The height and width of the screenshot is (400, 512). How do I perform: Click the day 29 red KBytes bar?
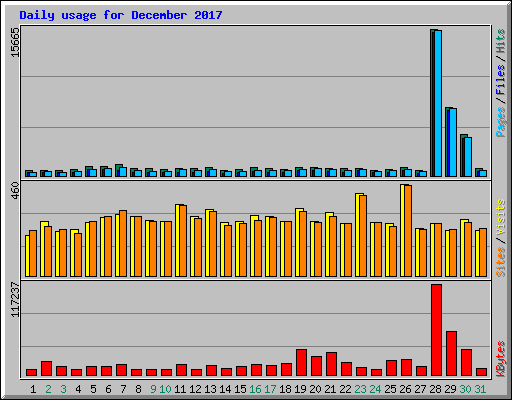[x=451, y=354]
